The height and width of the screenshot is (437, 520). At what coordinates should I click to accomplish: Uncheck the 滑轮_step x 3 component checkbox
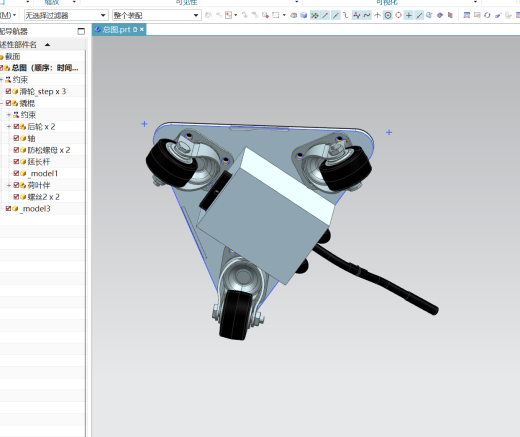(8, 91)
